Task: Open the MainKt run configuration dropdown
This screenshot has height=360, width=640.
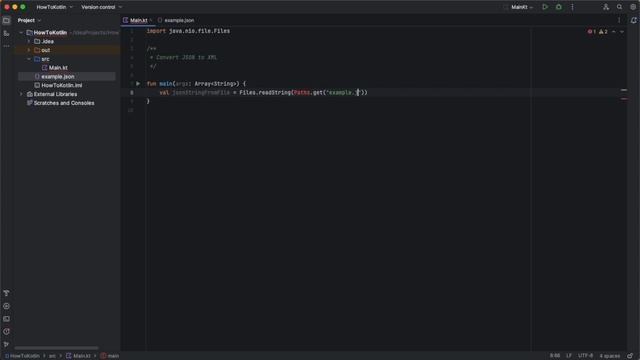Action: (x=522, y=7)
